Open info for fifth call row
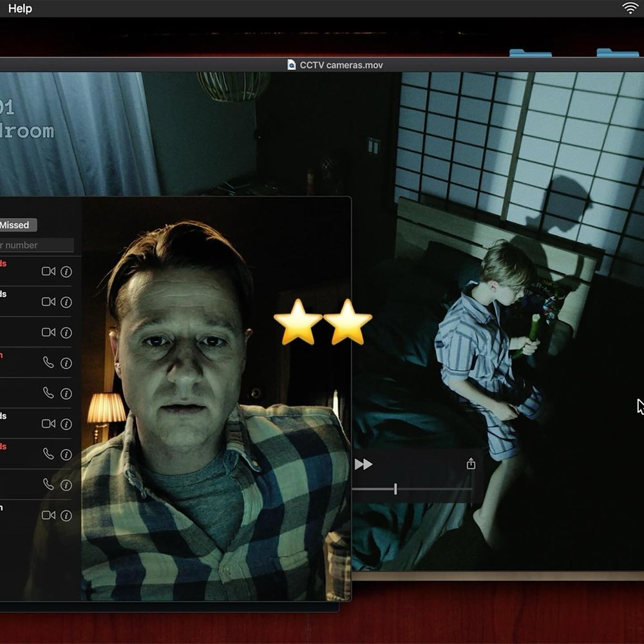Image resolution: width=644 pixels, height=644 pixels. pyautogui.click(x=66, y=394)
